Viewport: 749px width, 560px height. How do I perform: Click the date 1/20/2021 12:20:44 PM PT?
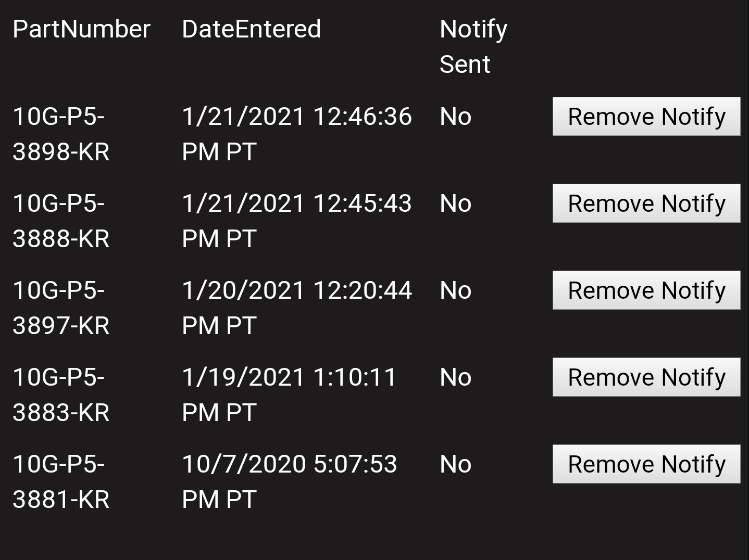click(x=296, y=308)
